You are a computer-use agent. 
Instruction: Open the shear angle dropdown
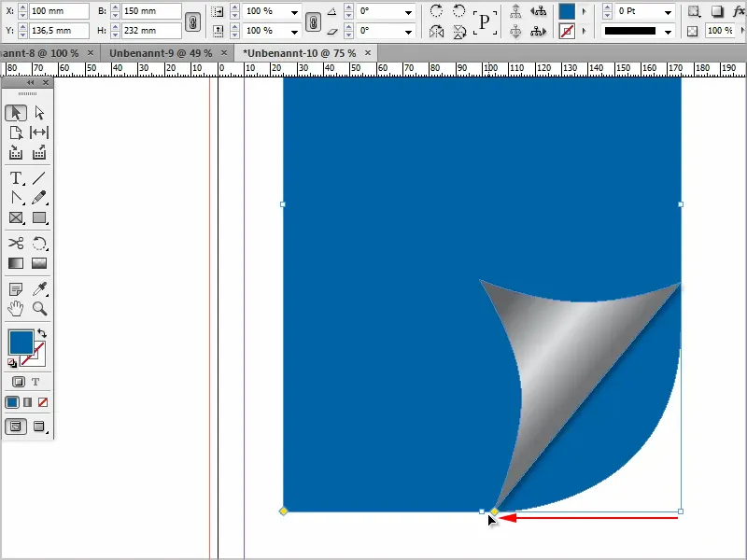pos(408,32)
